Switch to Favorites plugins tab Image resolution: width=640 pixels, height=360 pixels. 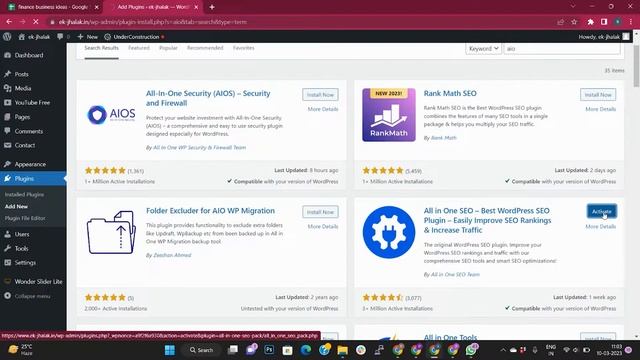point(244,48)
